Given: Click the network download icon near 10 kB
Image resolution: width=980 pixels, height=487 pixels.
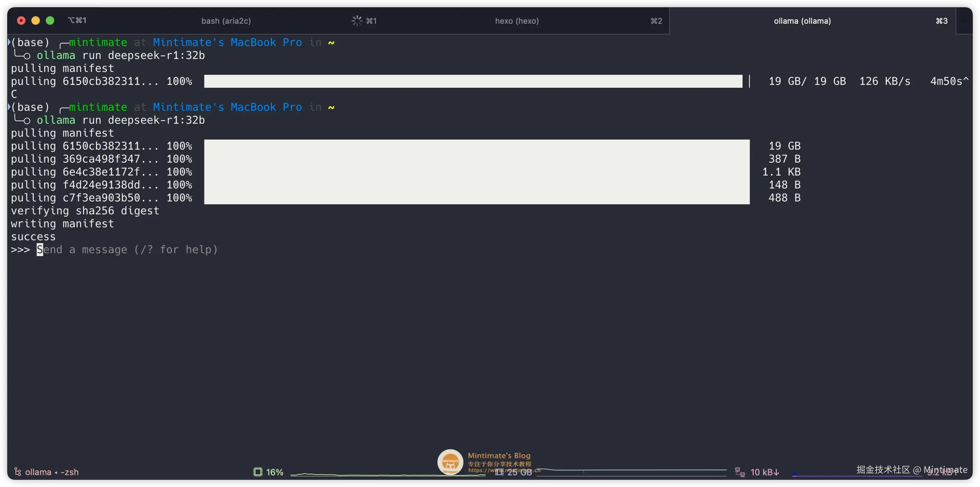Looking at the screenshot, I should pos(740,472).
